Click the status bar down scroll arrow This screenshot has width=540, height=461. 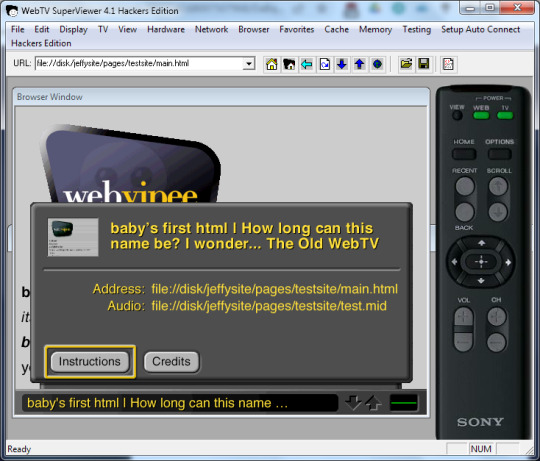click(x=353, y=402)
